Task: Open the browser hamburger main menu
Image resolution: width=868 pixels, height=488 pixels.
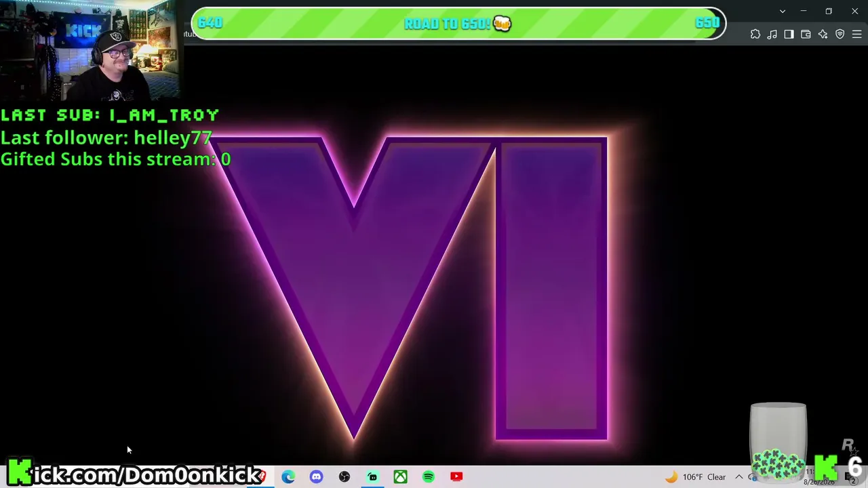Action: [x=856, y=35]
